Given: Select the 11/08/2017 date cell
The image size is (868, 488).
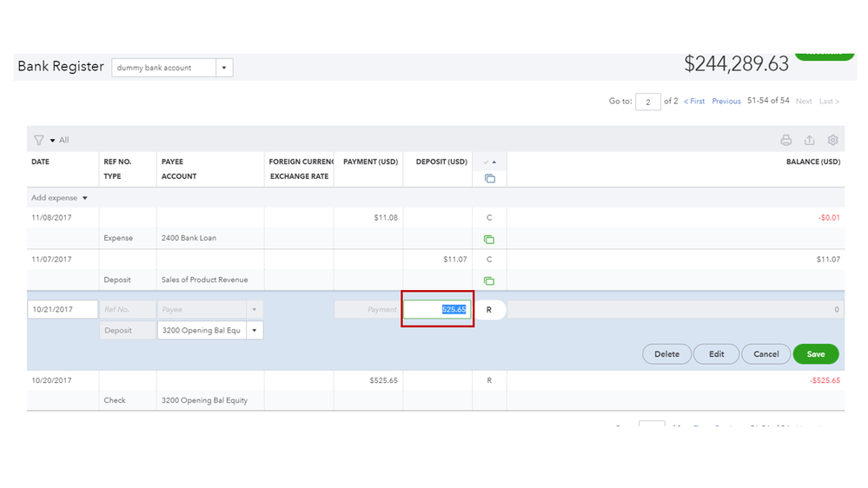Looking at the screenshot, I should click(x=51, y=217).
